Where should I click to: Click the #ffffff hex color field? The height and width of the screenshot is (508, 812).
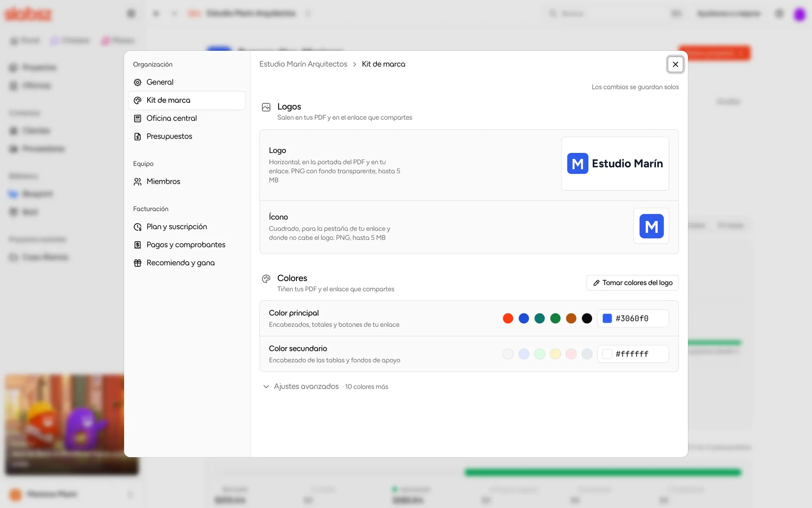pos(633,354)
